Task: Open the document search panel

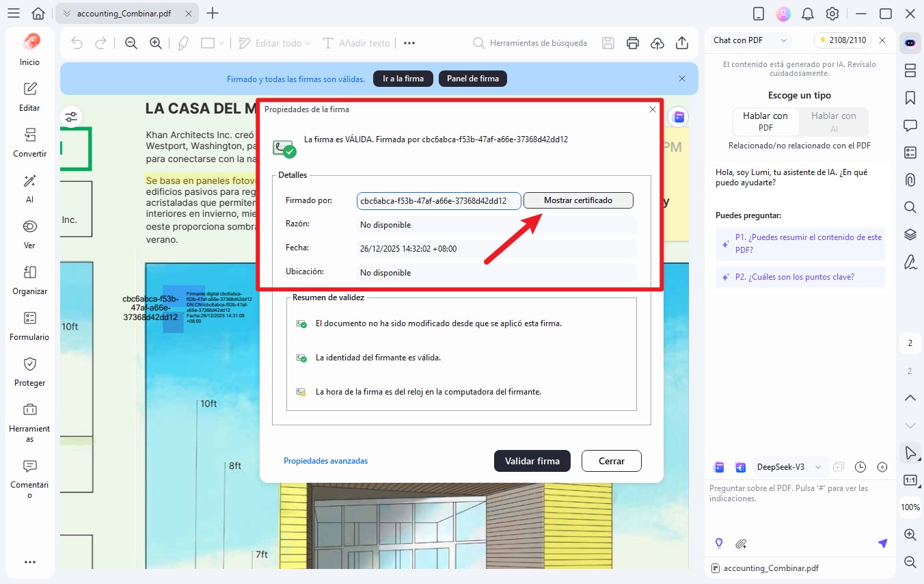Action: pyautogui.click(x=910, y=207)
